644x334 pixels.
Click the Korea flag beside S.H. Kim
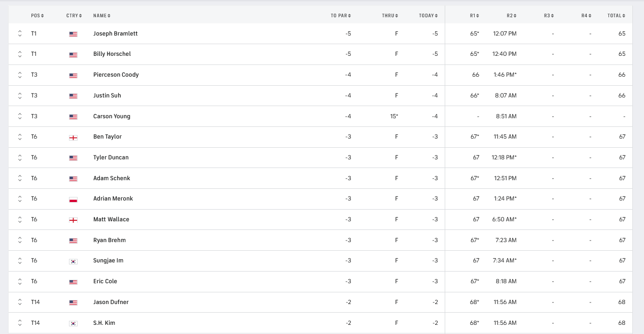[x=73, y=323]
